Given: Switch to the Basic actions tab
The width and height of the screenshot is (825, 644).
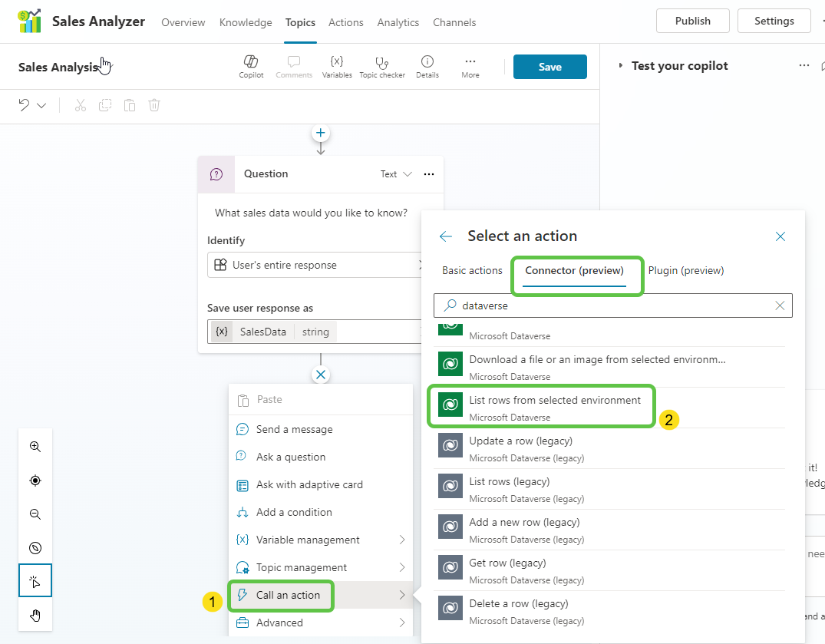Looking at the screenshot, I should [x=472, y=270].
